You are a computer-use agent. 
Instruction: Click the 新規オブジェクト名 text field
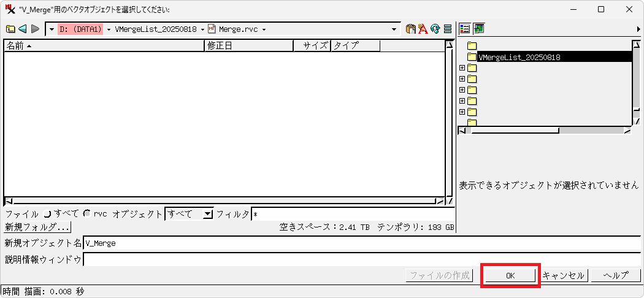tap(361, 243)
